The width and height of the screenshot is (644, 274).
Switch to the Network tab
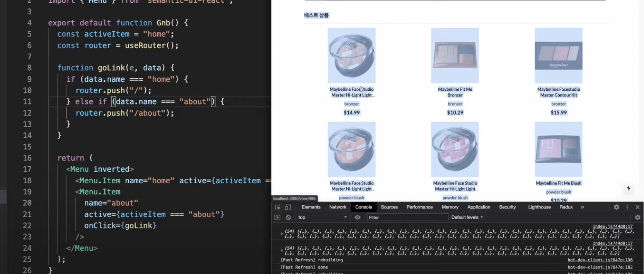pyautogui.click(x=338, y=207)
